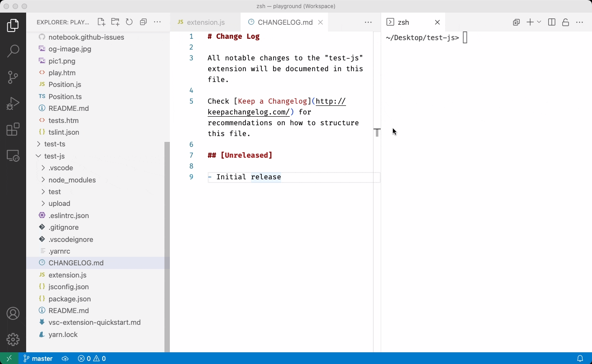Refresh the explorer file list
The image size is (592, 364).
tap(129, 21)
